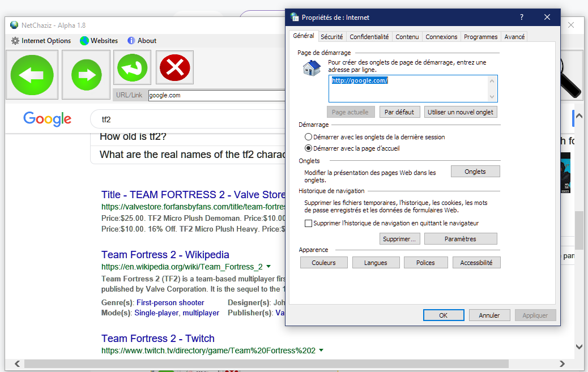The height and width of the screenshot is (372, 588).
Task: Click the Page actuelle button
Action: (x=350, y=112)
